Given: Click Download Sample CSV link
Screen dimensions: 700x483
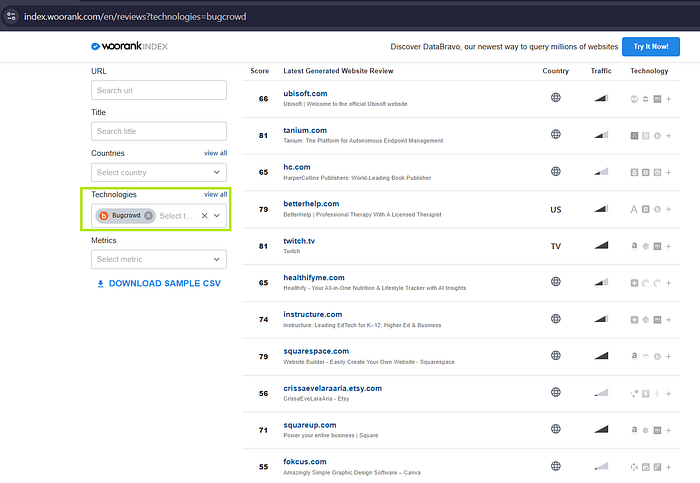Looking at the screenshot, I should pos(159,283).
